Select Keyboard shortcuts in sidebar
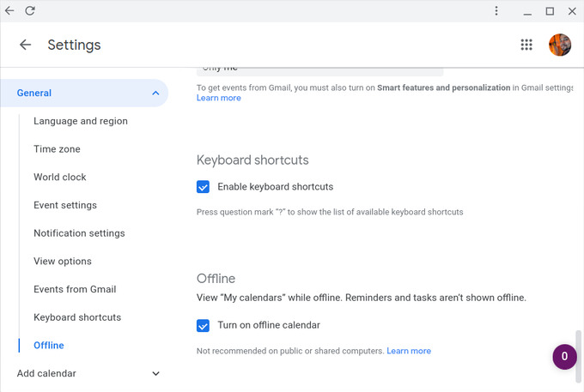 77,317
